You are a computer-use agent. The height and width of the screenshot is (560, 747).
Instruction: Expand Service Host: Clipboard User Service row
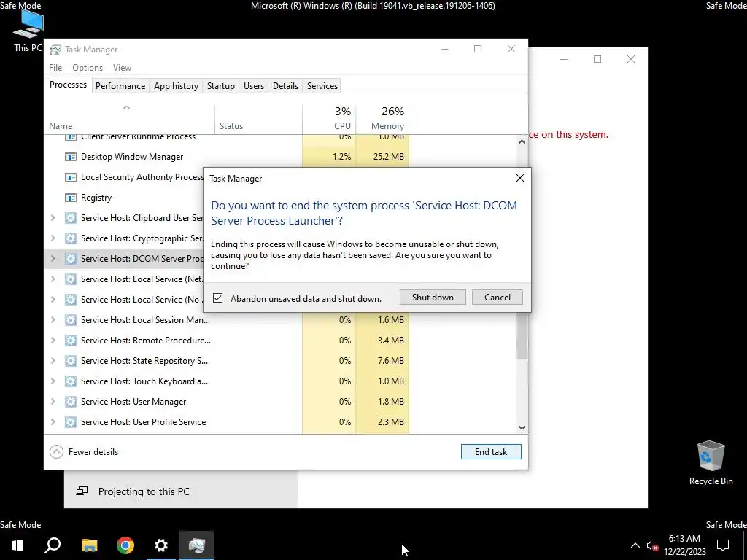pyautogui.click(x=53, y=218)
